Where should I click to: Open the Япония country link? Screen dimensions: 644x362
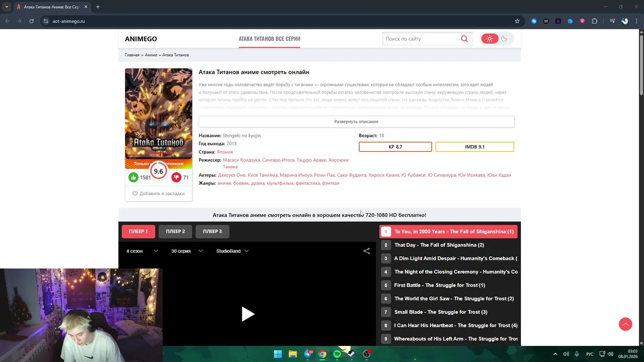224,152
